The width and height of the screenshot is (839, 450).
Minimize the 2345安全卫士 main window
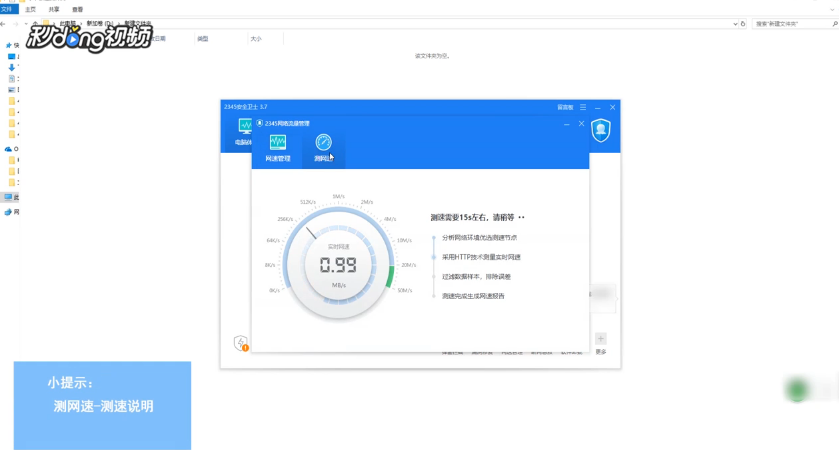[598, 107]
